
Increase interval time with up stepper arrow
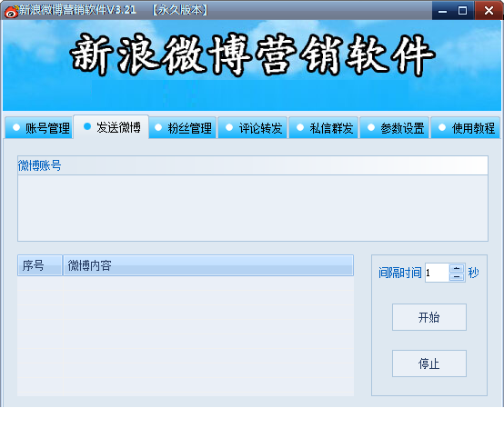[x=457, y=268]
